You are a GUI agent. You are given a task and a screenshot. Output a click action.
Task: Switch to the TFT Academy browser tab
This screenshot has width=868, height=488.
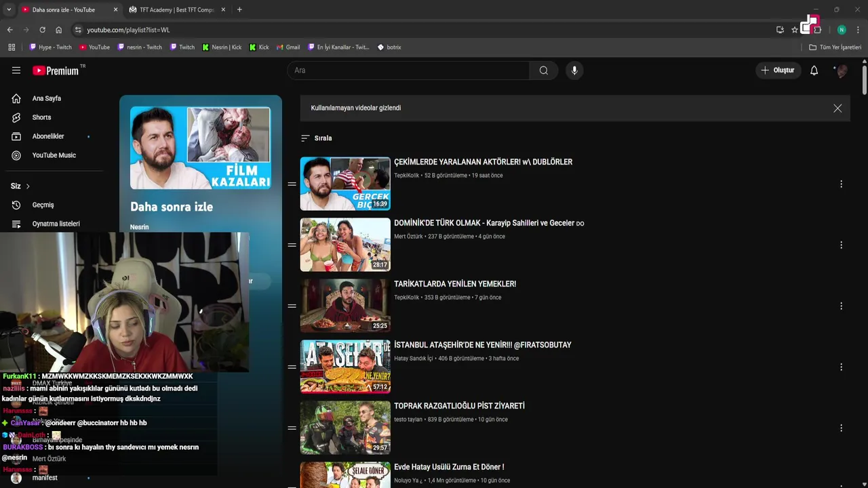(176, 9)
